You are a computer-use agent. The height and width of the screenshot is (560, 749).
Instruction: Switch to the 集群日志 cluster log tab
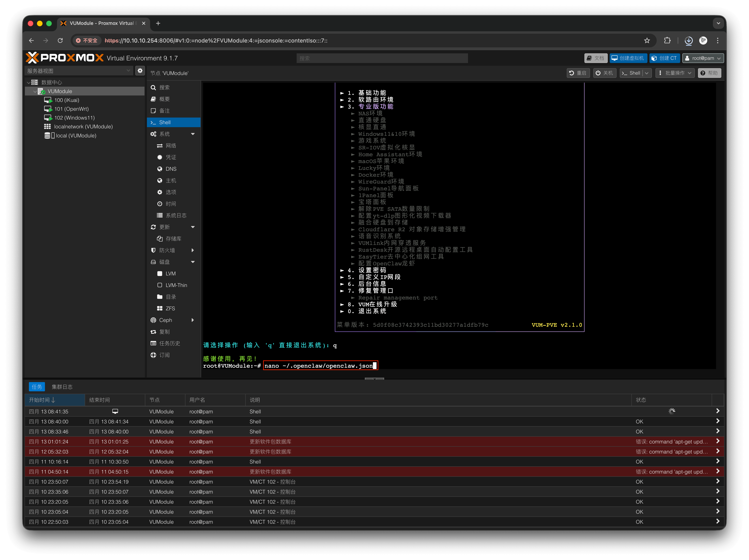click(x=62, y=387)
